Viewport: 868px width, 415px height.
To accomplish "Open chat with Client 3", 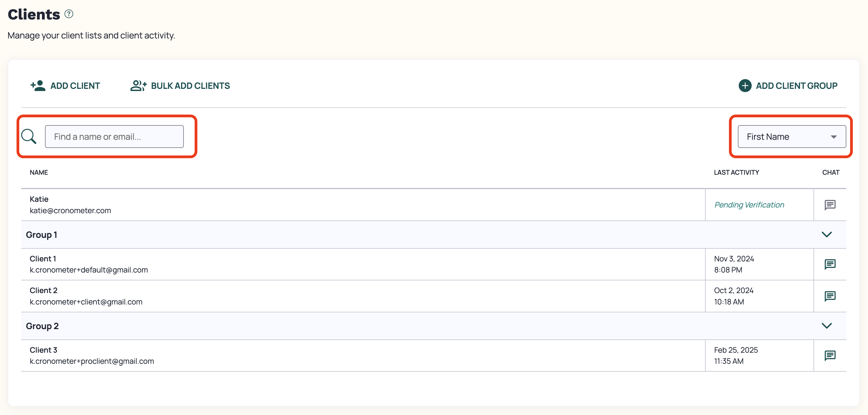I will click(830, 356).
